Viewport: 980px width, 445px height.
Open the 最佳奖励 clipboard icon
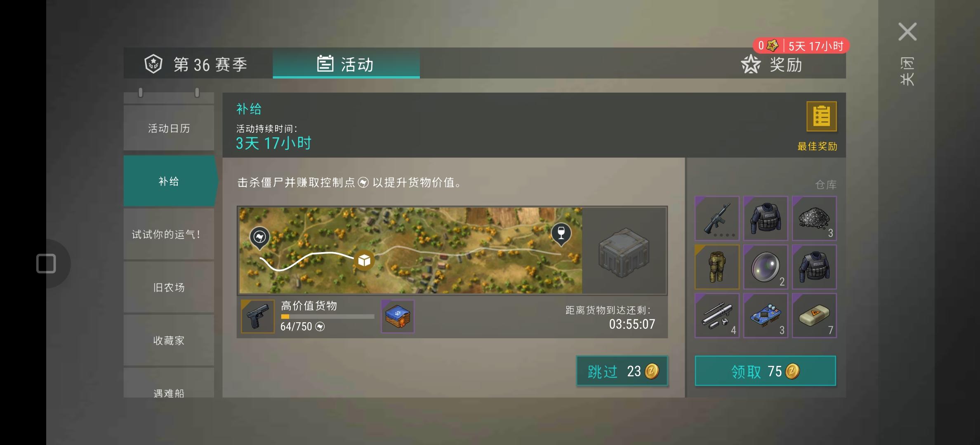click(x=821, y=117)
